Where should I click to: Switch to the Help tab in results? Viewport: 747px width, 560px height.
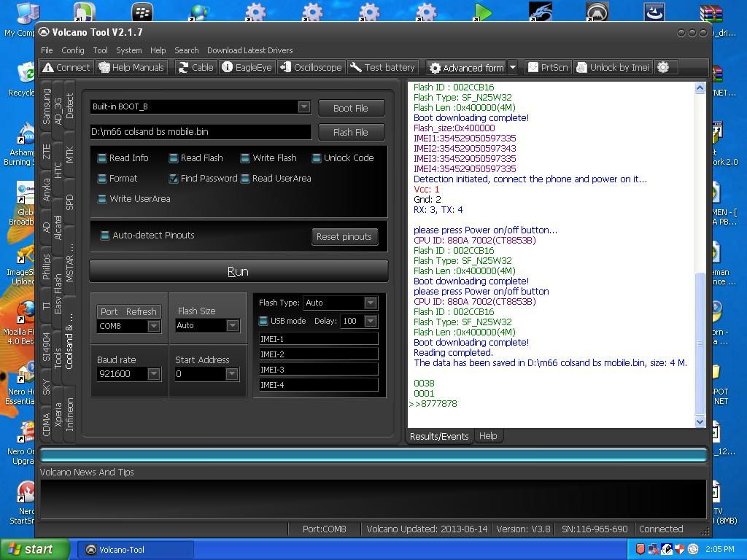487,436
